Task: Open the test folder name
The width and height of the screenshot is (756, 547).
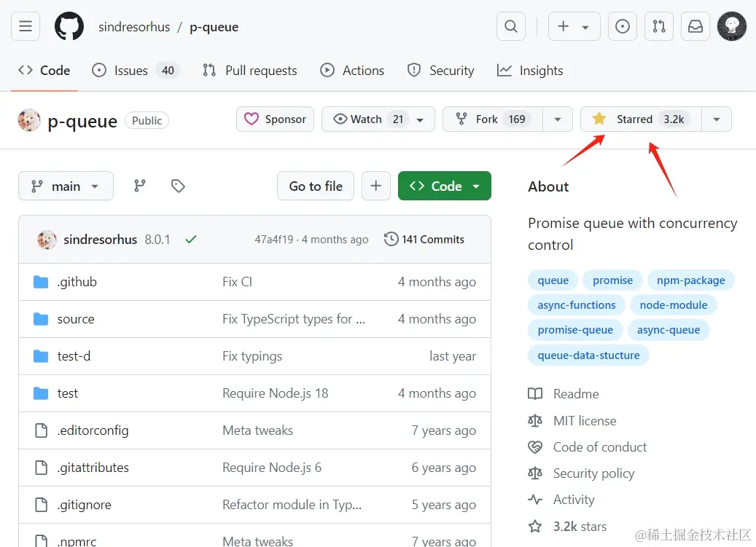Action: pos(68,393)
